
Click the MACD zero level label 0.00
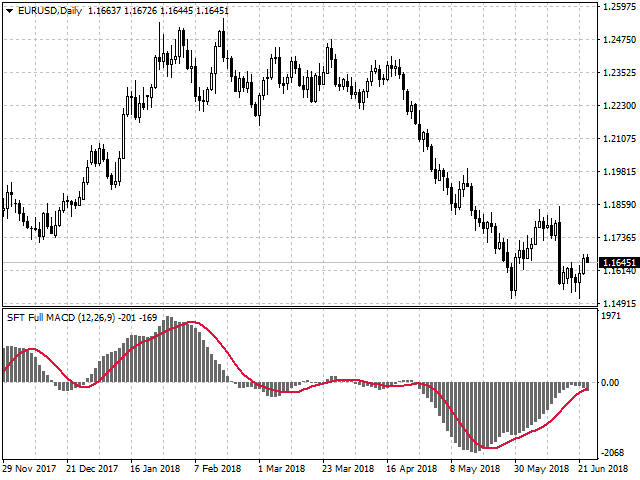(x=610, y=382)
